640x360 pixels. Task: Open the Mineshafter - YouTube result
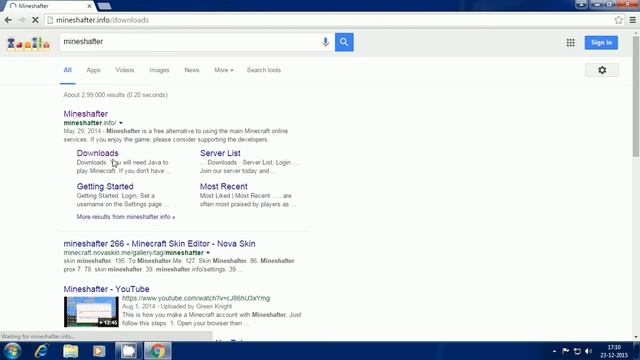(106, 289)
